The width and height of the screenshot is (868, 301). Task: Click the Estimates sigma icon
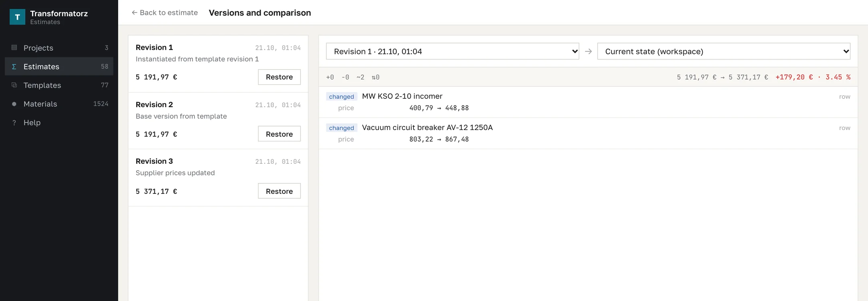coord(14,67)
